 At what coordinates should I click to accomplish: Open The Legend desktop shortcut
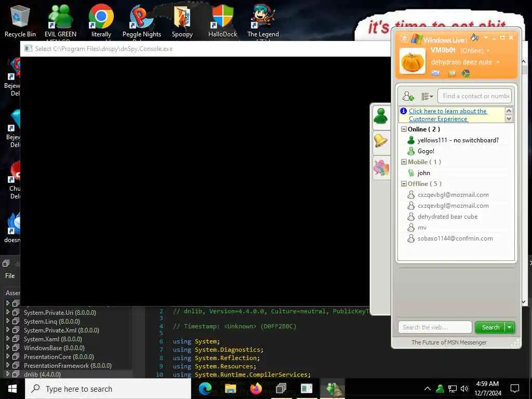263,21
